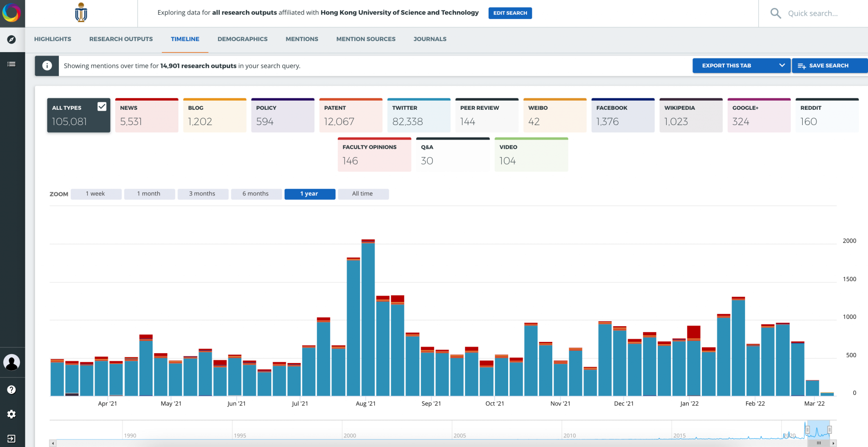
Task: Open the help question mark icon
Action: [12, 389]
